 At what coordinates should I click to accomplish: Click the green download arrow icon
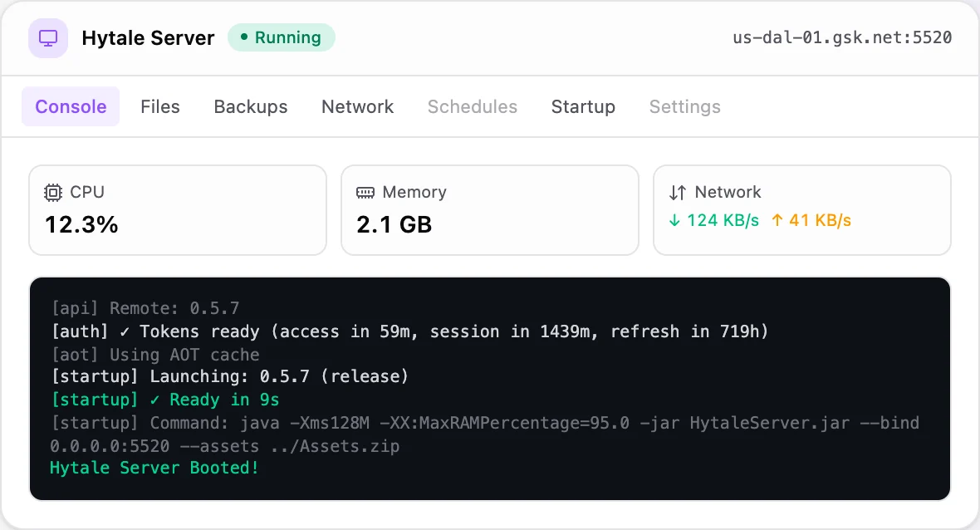[674, 220]
